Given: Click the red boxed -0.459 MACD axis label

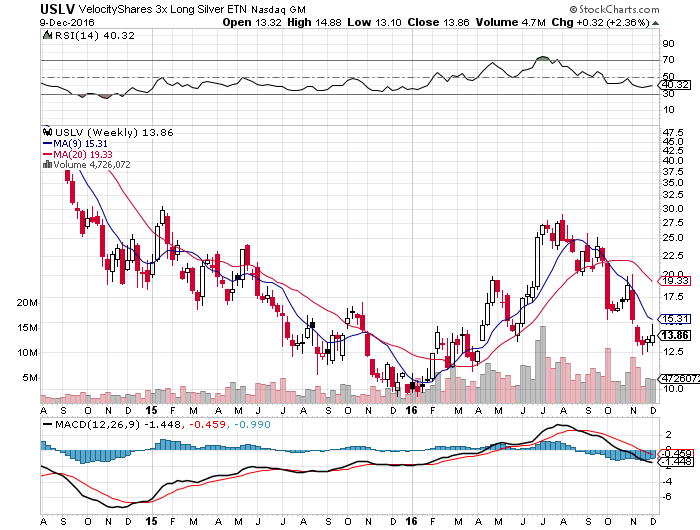Looking at the screenshot, I should click(x=676, y=454).
